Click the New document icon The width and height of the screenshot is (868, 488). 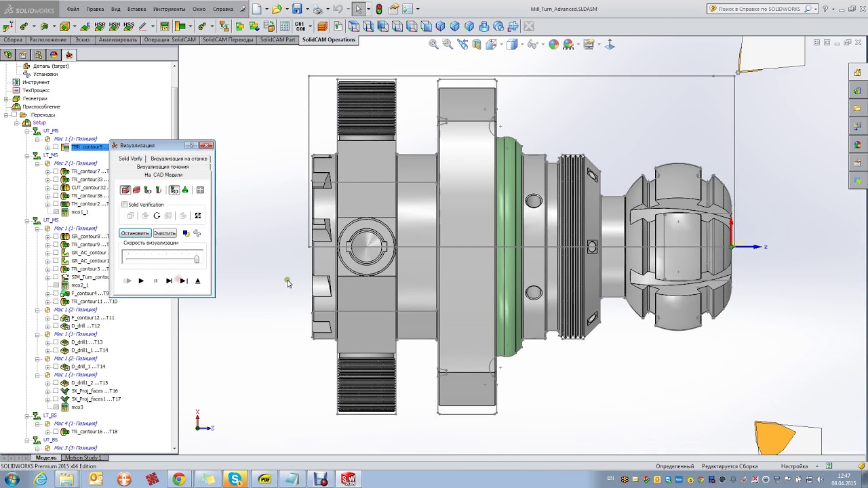coord(256,9)
